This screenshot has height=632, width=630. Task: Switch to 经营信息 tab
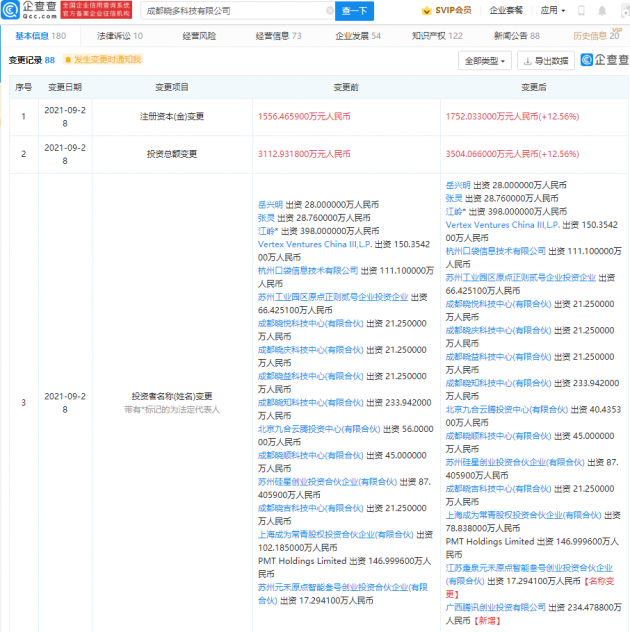tap(278, 36)
